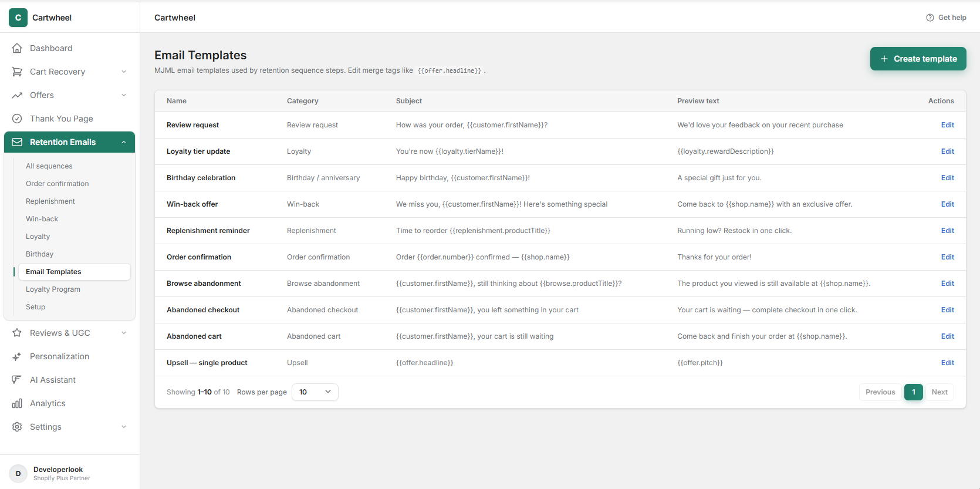
Task: Open Dashboard via its home icon
Action: [17, 48]
